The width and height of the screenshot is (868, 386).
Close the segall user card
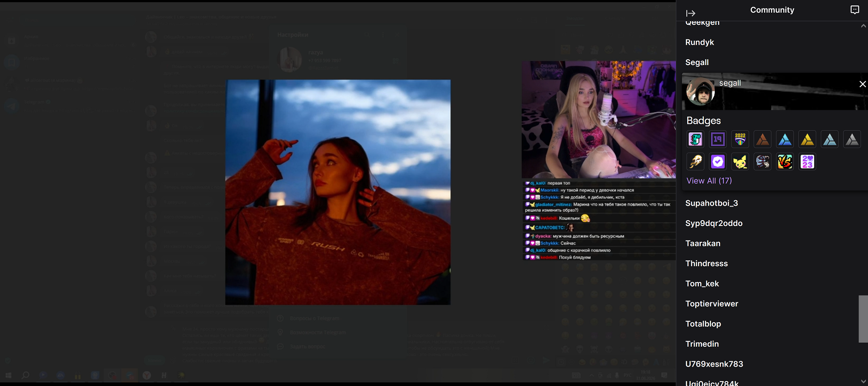tap(863, 84)
